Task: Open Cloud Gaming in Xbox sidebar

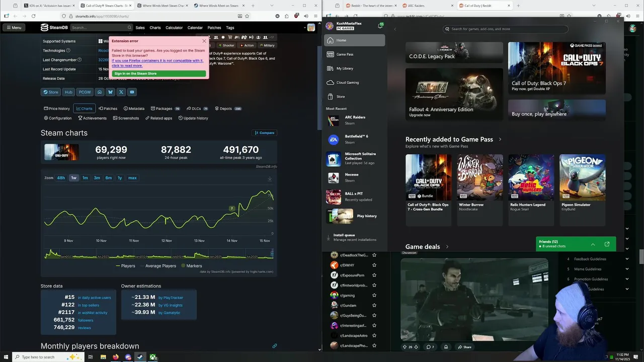Action: [355, 82]
